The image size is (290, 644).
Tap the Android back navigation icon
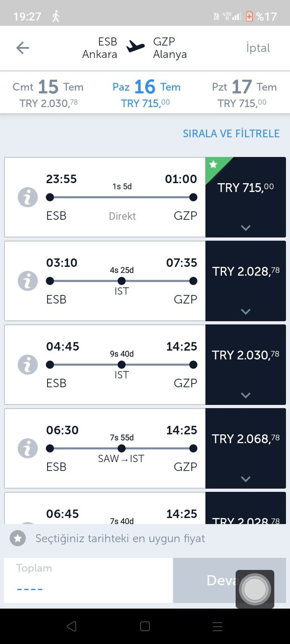tap(72, 626)
